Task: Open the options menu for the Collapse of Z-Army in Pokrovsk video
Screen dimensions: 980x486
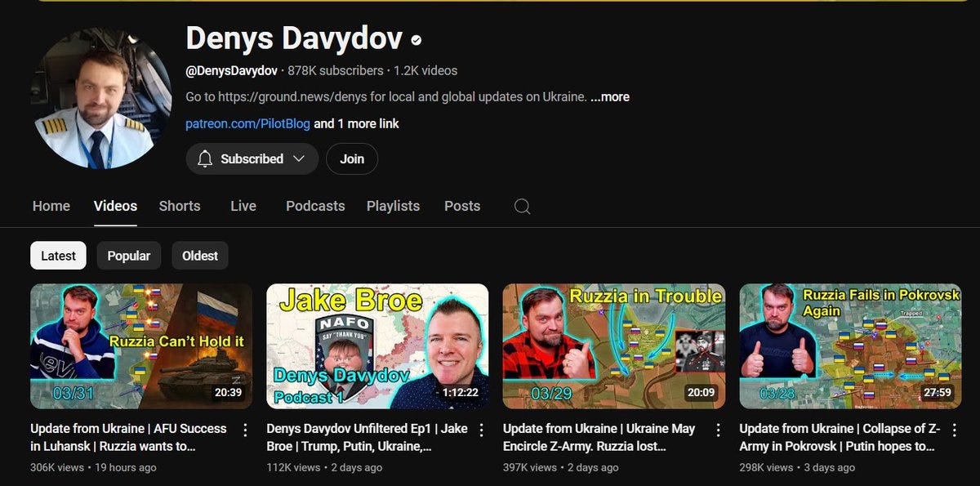Action: pyautogui.click(x=954, y=430)
